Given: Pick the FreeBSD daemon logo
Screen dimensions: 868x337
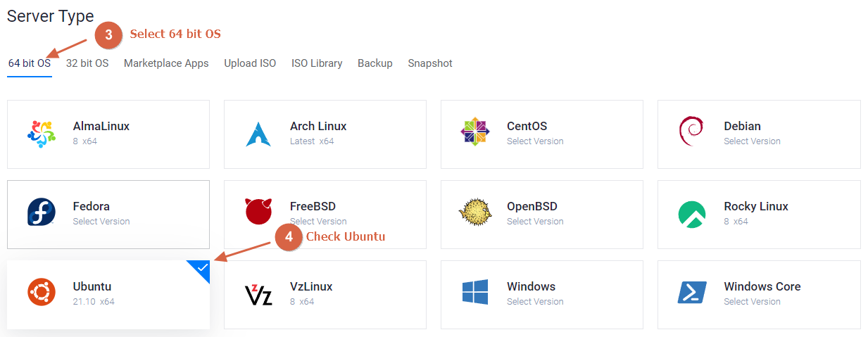Looking at the screenshot, I should pyautogui.click(x=258, y=212).
